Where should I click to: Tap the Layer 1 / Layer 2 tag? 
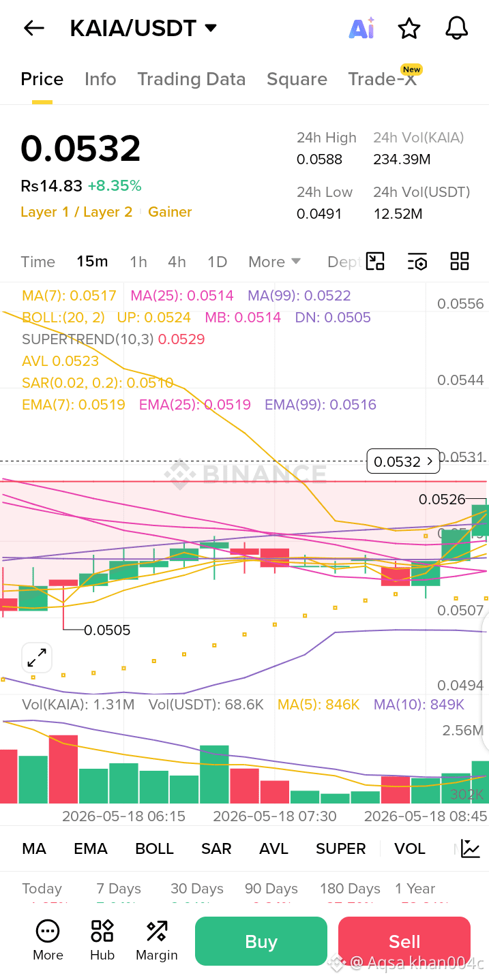(76, 212)
